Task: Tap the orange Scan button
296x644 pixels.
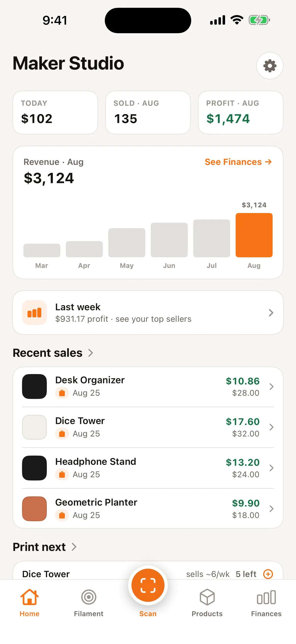Action: (x=148, y=585)
